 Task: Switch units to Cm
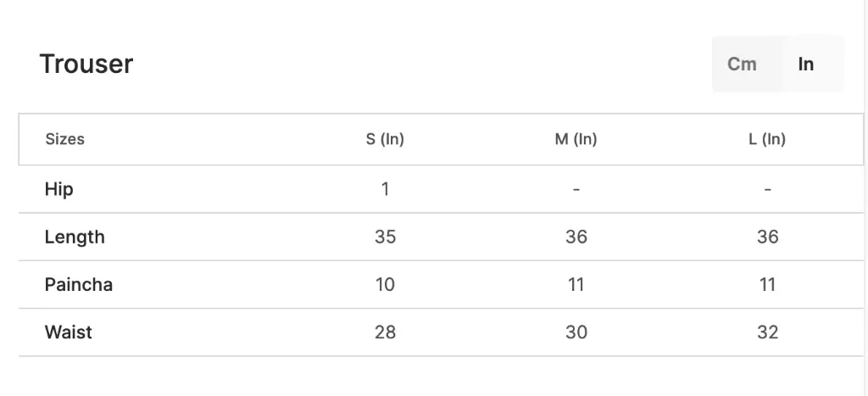(x=742, y=64)
